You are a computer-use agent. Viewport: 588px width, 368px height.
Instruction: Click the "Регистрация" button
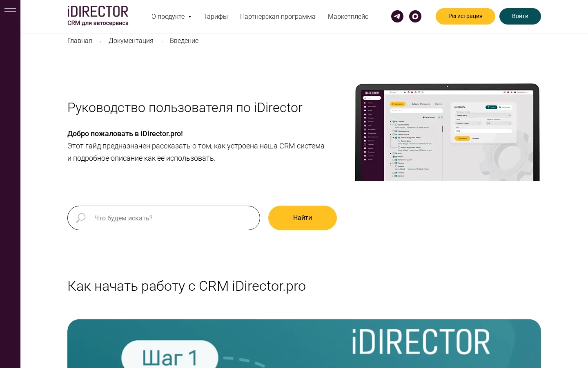[465, 16]
